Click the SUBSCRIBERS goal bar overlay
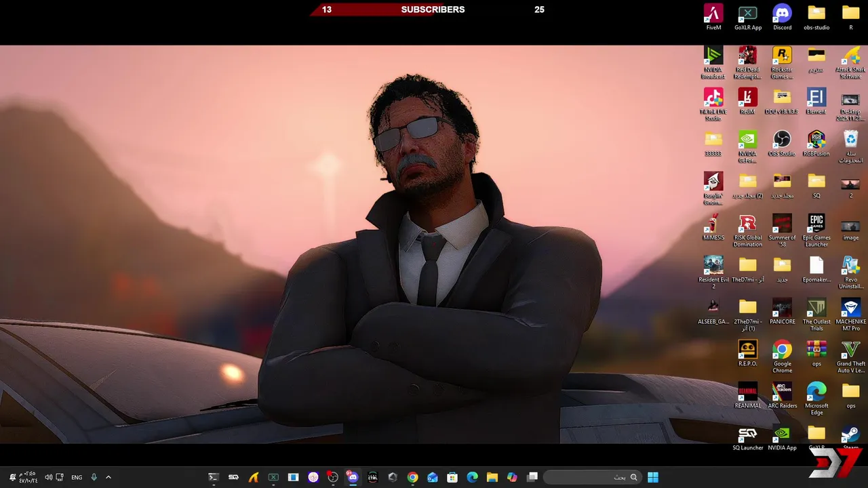 point(433,9)
